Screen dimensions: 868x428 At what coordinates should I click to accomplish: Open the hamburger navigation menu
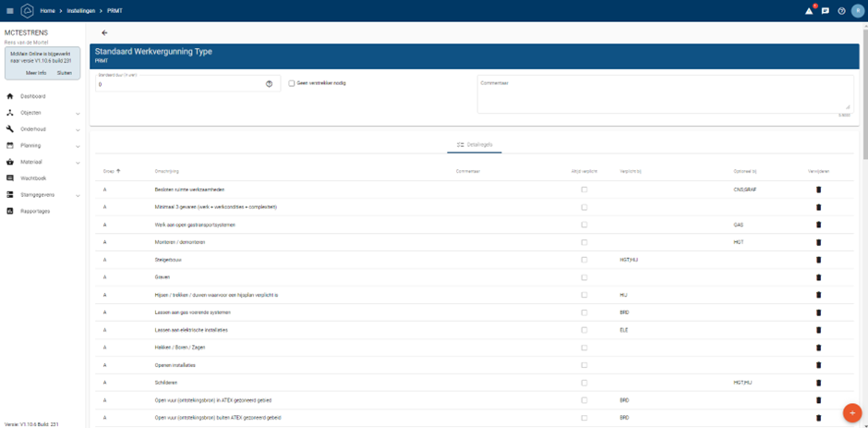coord(10,10)
